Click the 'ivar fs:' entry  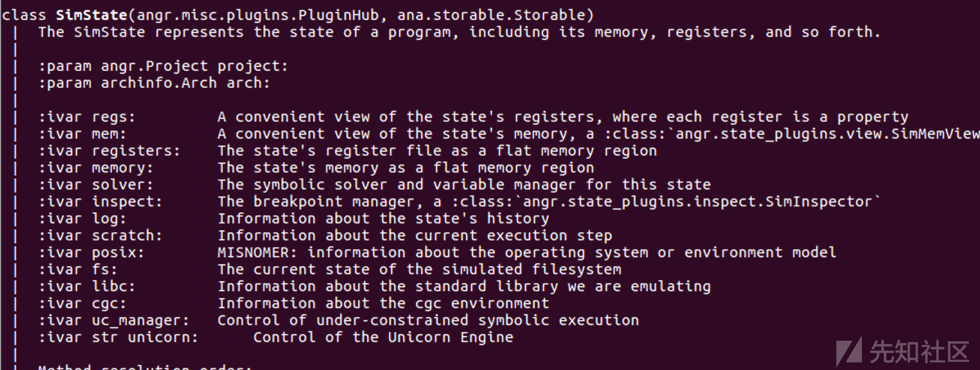coord(78,270)
